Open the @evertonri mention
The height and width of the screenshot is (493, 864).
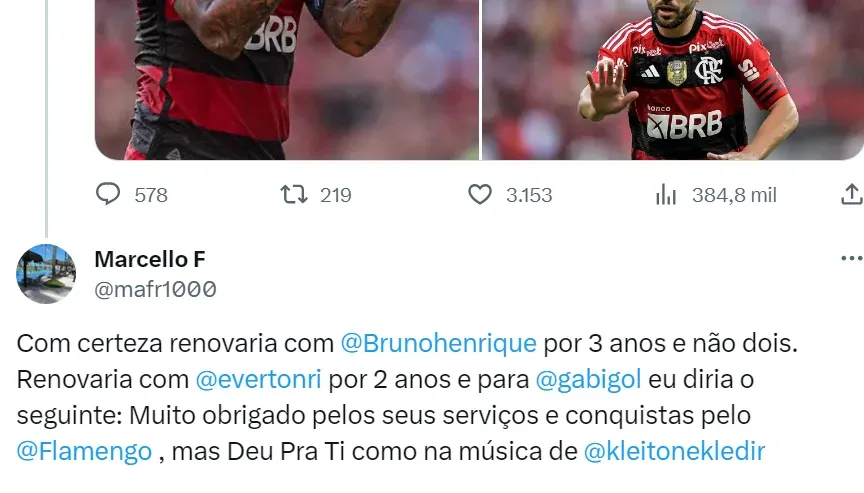[x=258, y=380]
